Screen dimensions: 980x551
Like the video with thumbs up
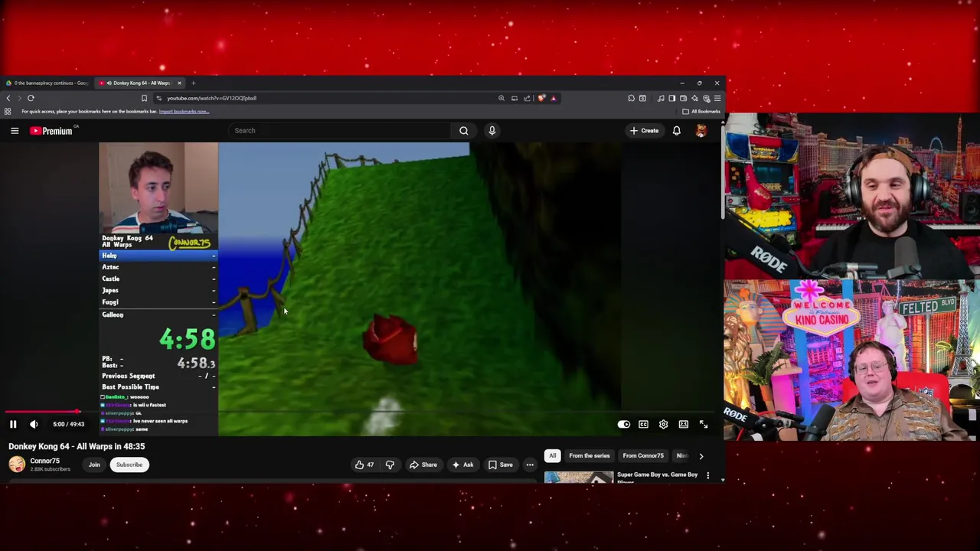364,465
